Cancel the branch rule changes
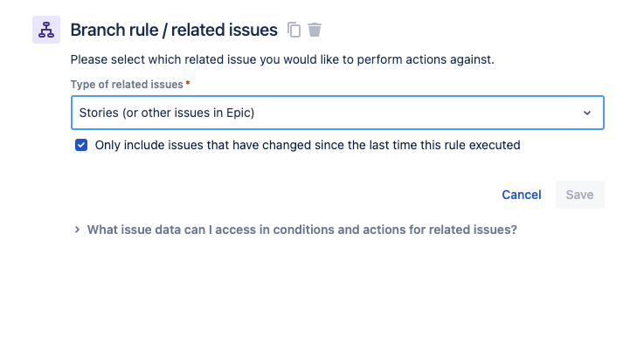The image size is (644, 350). (522, 195)
